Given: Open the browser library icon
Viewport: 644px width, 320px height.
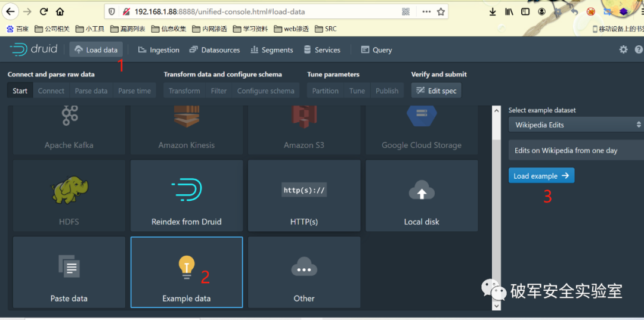Looking at the screenshot, I should coord(509,12).
